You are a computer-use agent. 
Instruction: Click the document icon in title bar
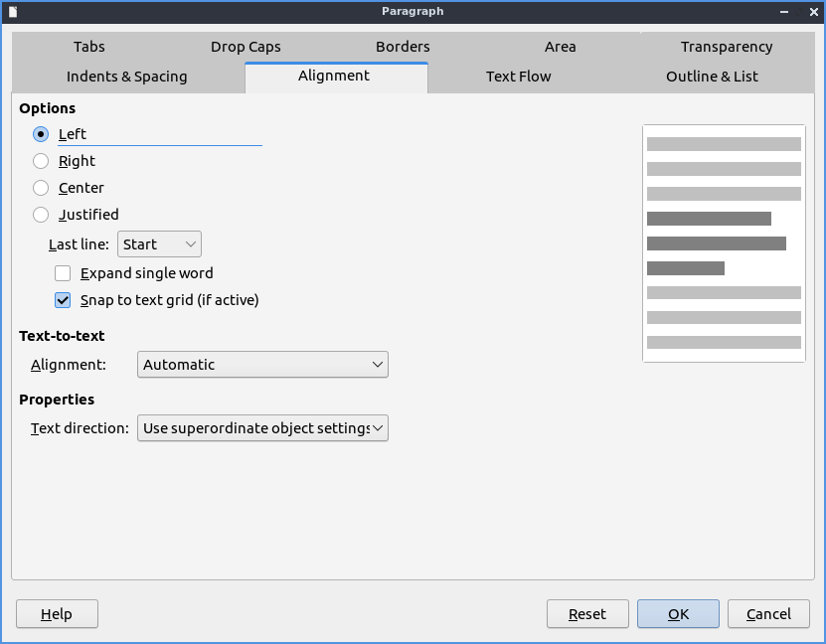[13, 11]
